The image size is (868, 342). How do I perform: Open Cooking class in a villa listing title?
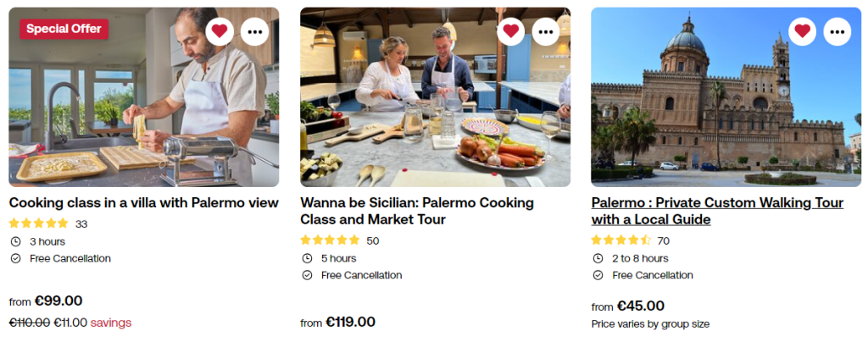(x=143, y=203)
